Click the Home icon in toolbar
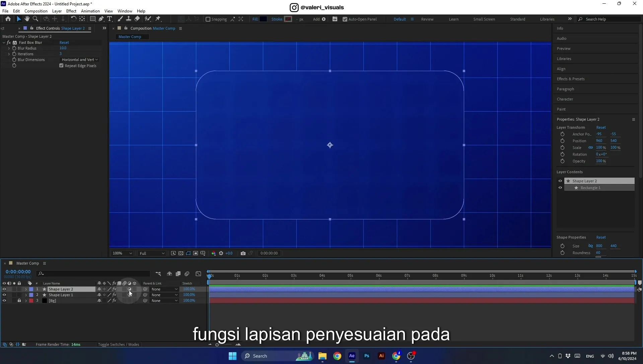Image resolution: width=643 pixels, height=364 pixels. click(8, 19)
